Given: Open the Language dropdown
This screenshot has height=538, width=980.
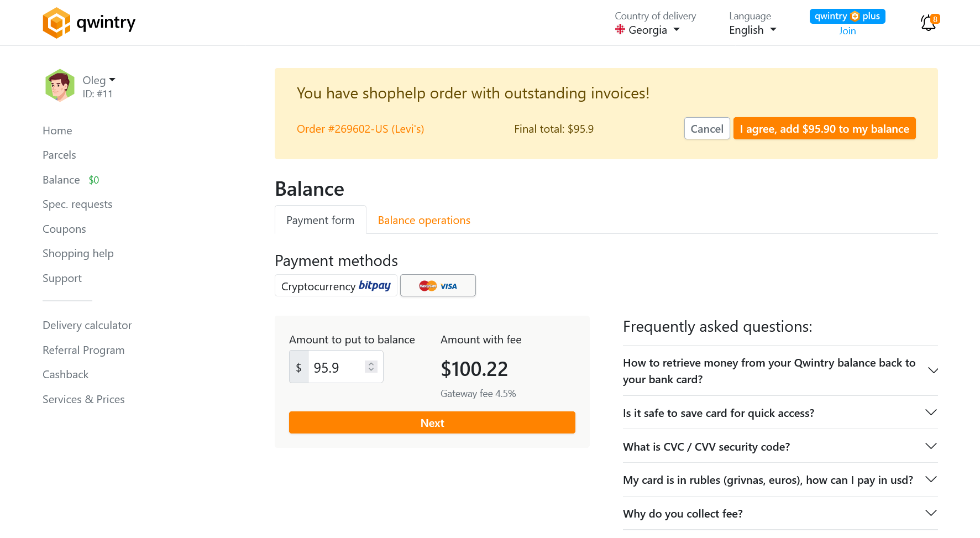Looking at the screenshot, I should coord(752,30).
